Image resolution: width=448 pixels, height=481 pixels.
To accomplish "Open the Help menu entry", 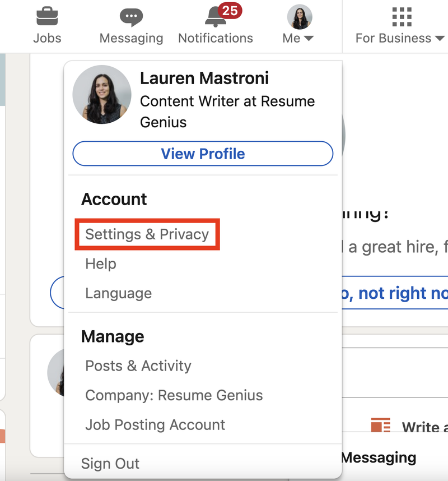I will 101,264.
